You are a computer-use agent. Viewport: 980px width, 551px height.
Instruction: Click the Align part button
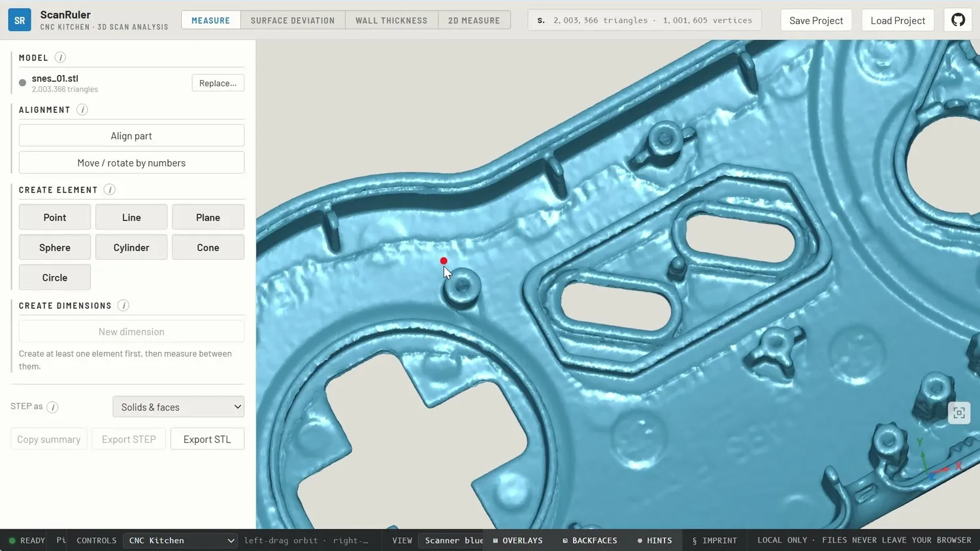point(131,136)
